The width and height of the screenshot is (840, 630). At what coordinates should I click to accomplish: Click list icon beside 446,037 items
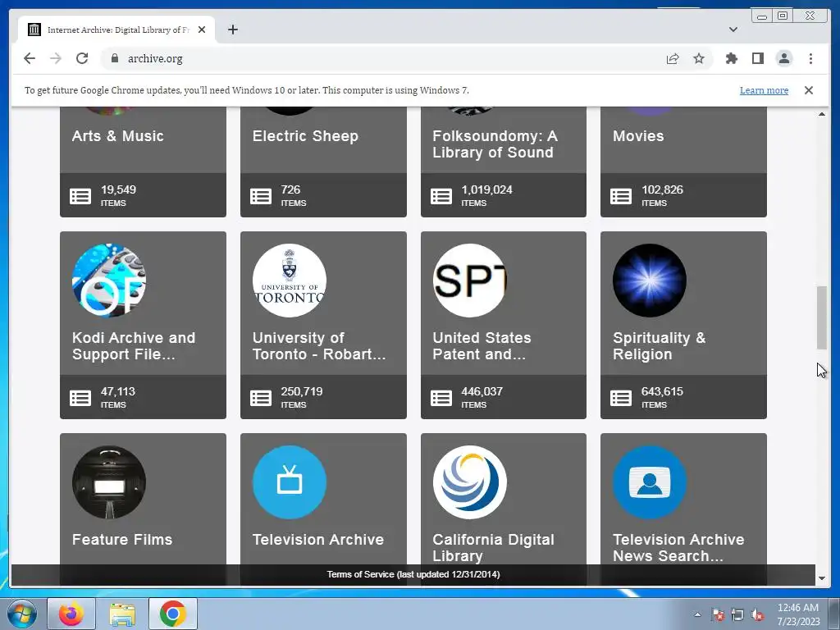point(441,398)
